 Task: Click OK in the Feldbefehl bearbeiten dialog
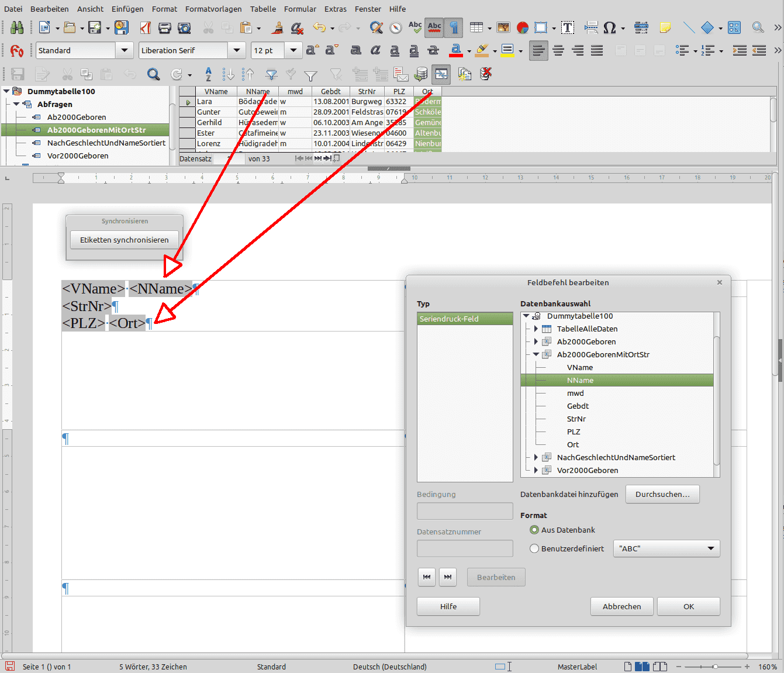coord(689,606)
